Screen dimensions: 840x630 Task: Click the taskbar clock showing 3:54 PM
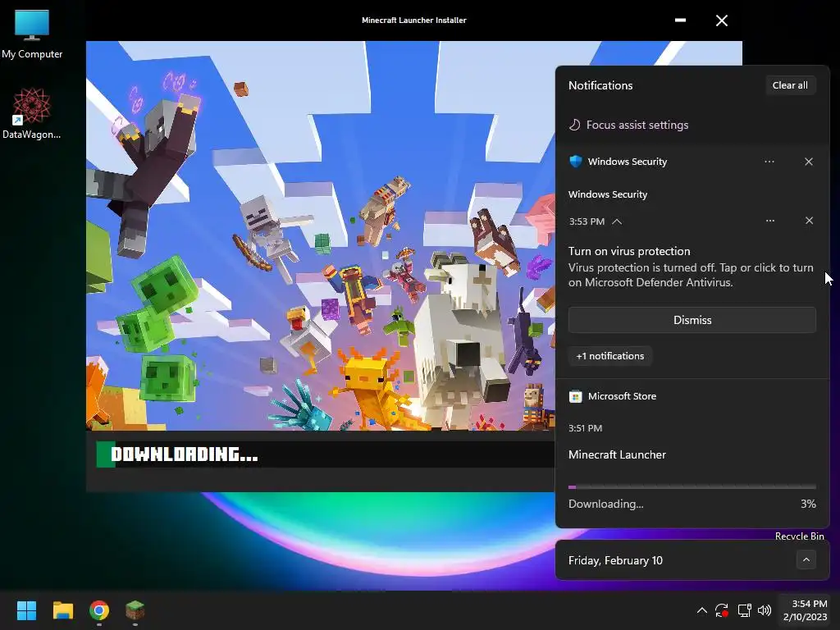coord(806,610)
